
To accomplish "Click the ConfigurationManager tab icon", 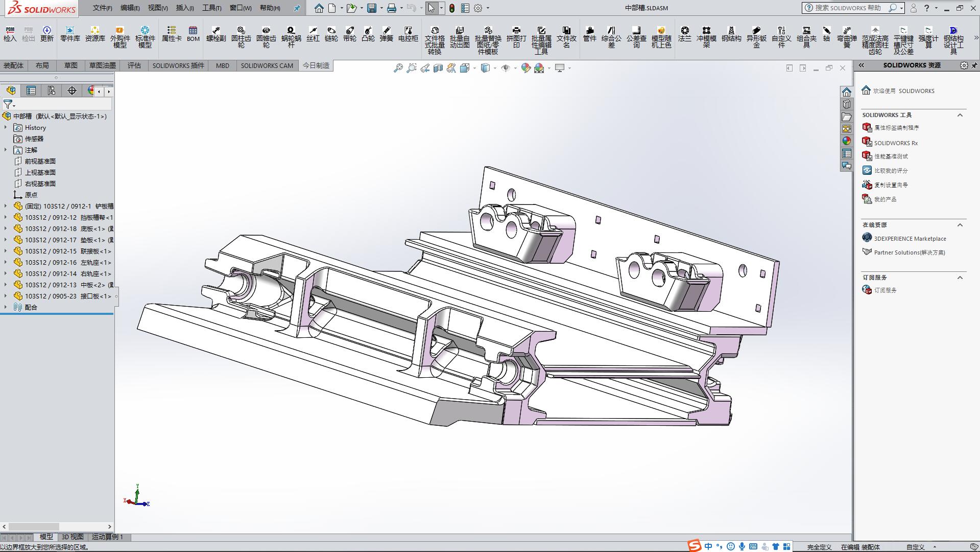I will [x=52, y=90].
